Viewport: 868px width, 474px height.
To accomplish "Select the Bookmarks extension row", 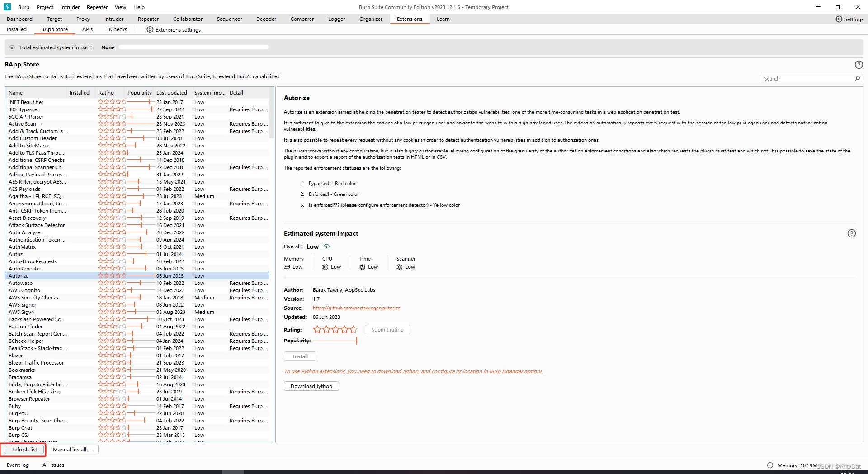I will (x=137, y=370).
